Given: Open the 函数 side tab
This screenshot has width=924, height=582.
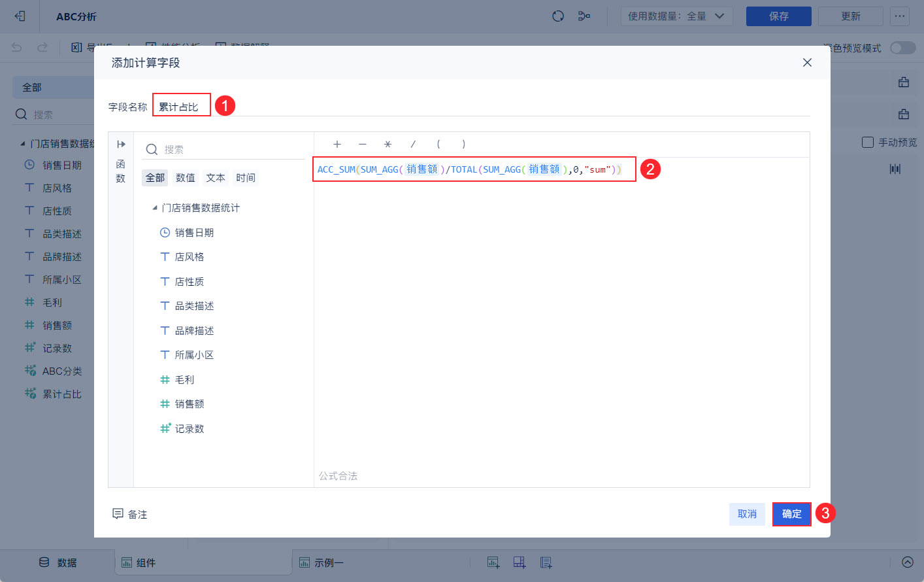Looking at the screenshot, I should coord(121,171).
